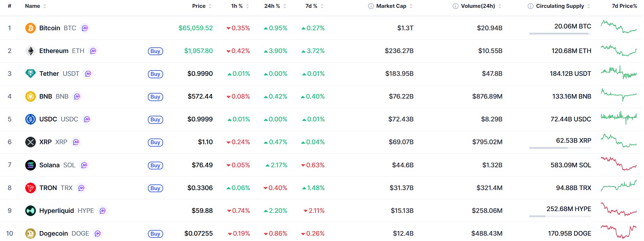The width and height of the screenshot is (644, 241).
Task: Click Solana 24h change 2.17%
Action: pyautogui.click(x=277, y=165)
